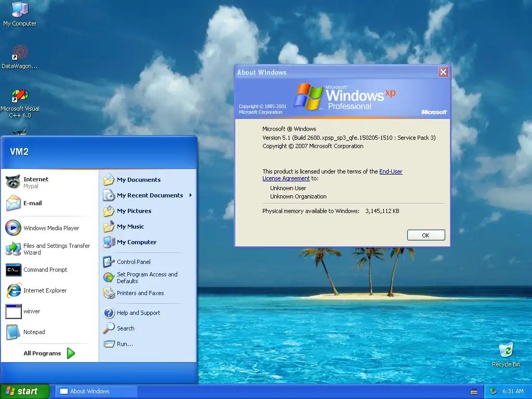Click the Unknown User text
Screen dimensions: 532x399
(x=288, y=188)
